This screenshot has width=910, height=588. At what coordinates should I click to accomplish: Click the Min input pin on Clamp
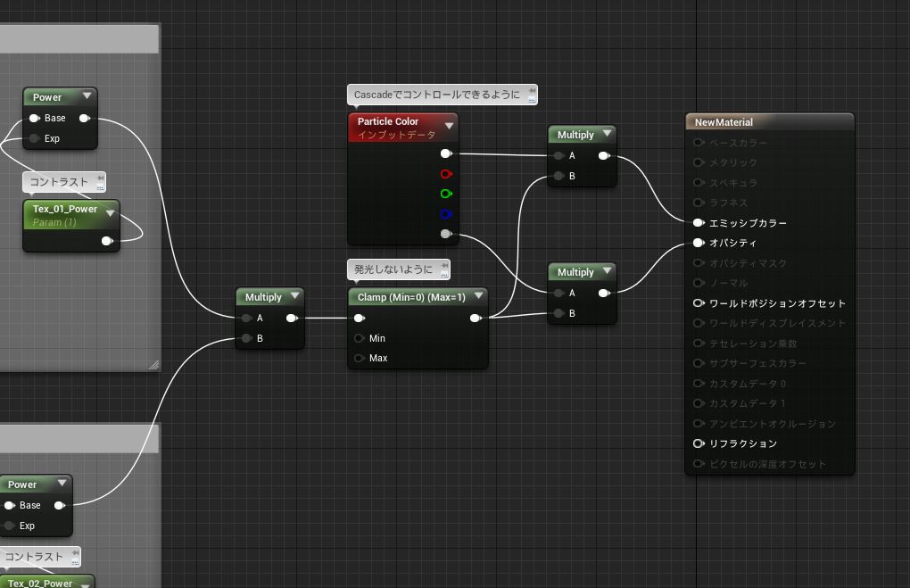click(x=360, y=338)
